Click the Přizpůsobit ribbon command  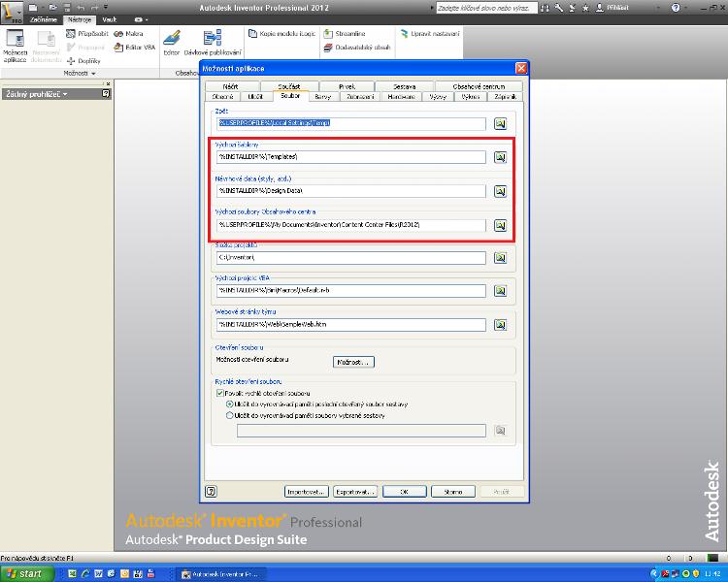[x=87, y=34]
